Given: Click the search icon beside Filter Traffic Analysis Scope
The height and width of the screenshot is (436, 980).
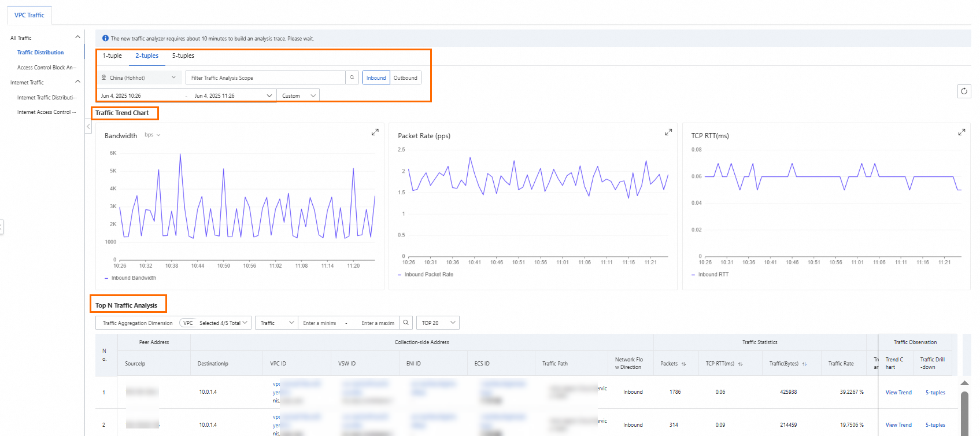Looking at the screenshot, I should click(352, 77).
